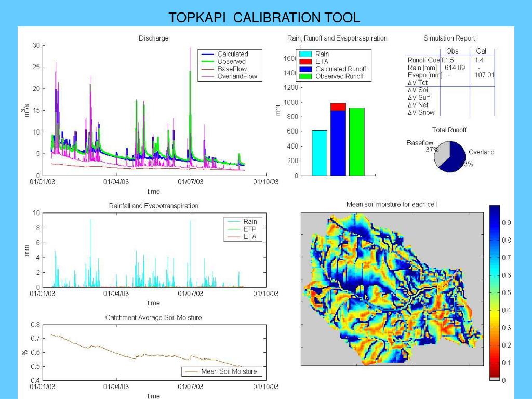The height and width of the screenshot is (399, 532).
Task: Select the ETP legend entry
Action: 242,229
